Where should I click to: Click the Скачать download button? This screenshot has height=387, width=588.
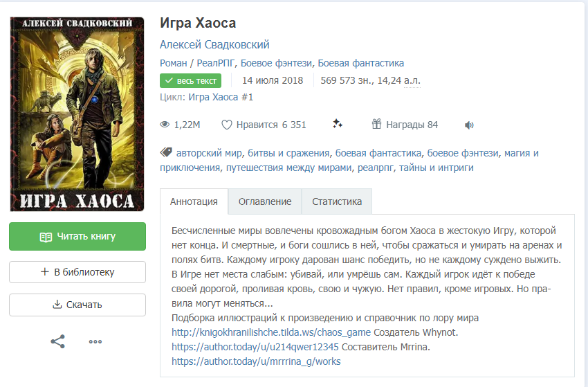[x=77, y=305]
